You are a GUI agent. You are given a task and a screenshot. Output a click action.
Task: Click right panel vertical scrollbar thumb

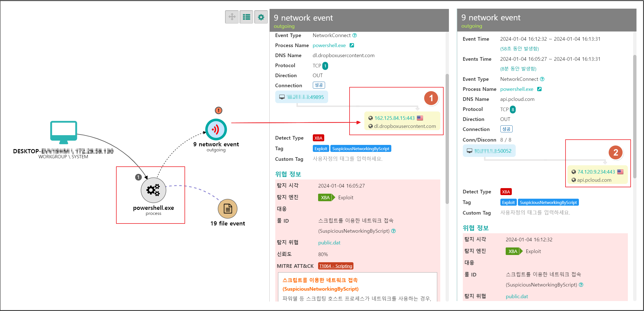(x=635, y=116)
